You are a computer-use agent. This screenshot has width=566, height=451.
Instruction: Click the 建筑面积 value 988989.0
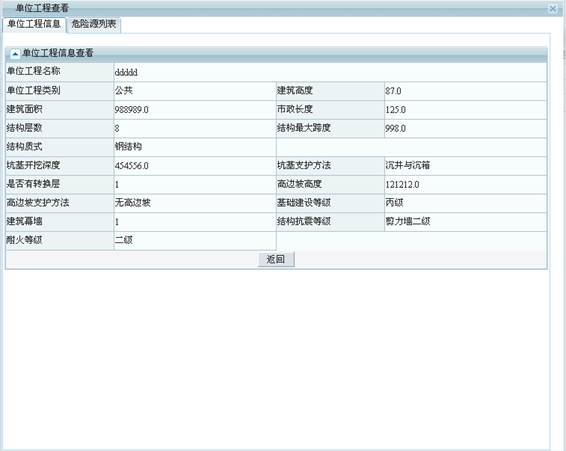[131, 109]
